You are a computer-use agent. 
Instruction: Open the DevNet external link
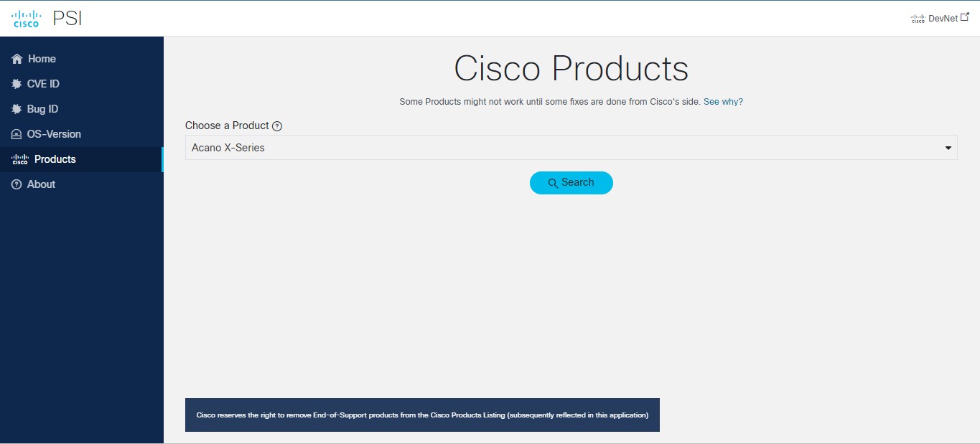pyautogui.click(x=940, y=19)
